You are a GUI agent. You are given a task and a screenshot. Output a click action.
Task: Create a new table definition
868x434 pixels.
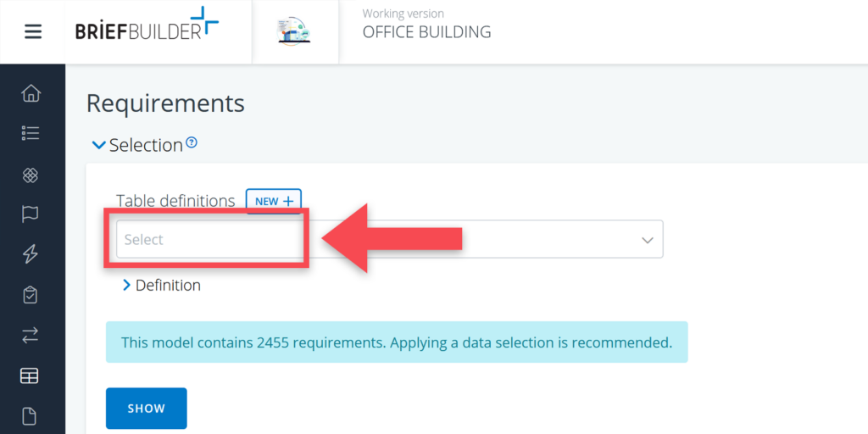[x=273, y=201]
